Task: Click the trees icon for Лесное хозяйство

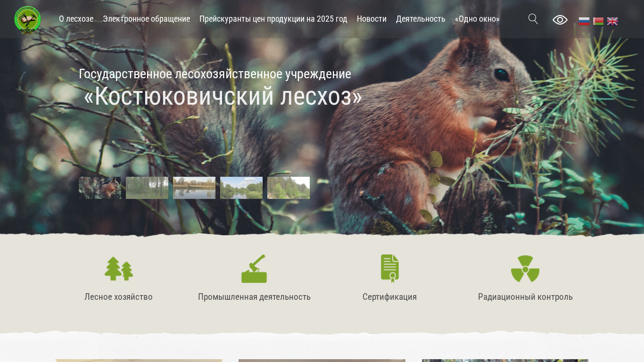Action: pos(119,269)
